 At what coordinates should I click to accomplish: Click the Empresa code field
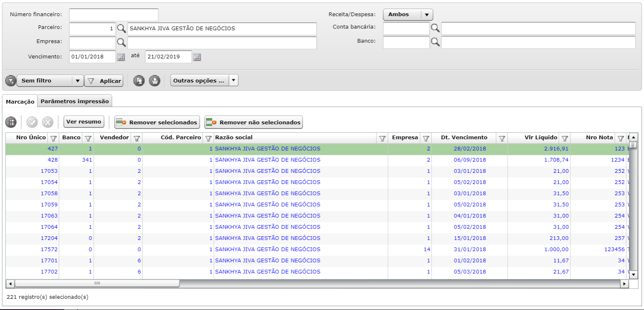click(92, 43)
